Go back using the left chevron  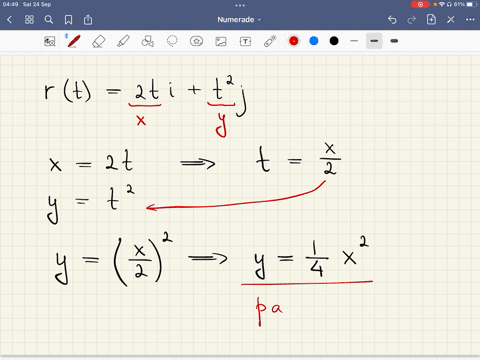click(9, 20)
